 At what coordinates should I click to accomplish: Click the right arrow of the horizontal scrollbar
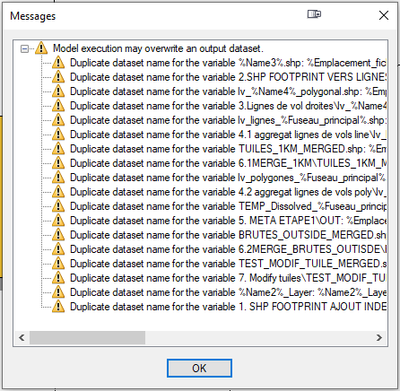379,337
